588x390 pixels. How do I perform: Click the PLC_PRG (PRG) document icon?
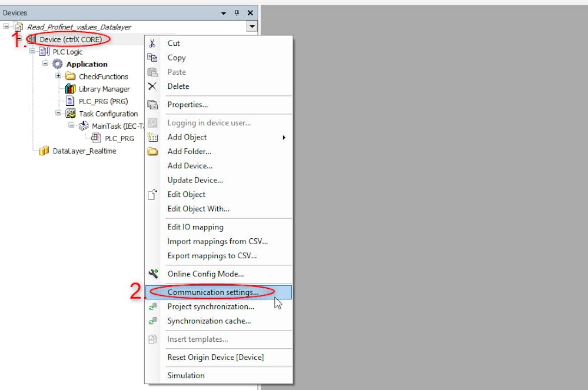pos(70,101)
